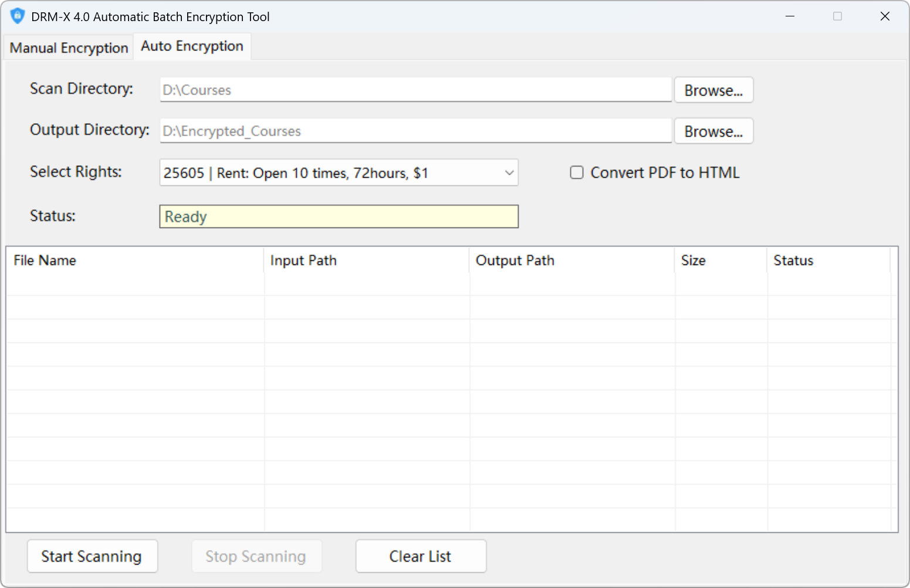Click the disabled Stop Scanning button

tap(256, 556)
